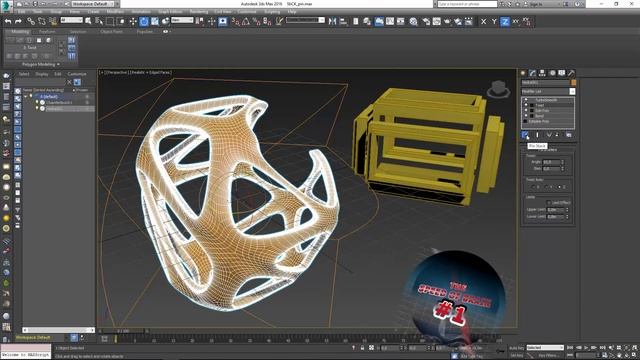
Task: Click Angle value spinner arrows
Action: coord(562,162)
